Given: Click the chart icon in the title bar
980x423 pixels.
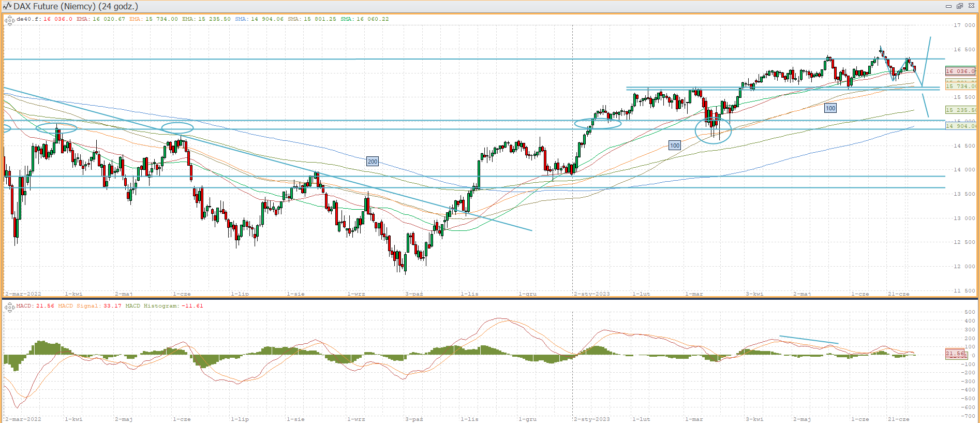Looking at the screenshot, I should pyautogui.click(x=7, y=6).
